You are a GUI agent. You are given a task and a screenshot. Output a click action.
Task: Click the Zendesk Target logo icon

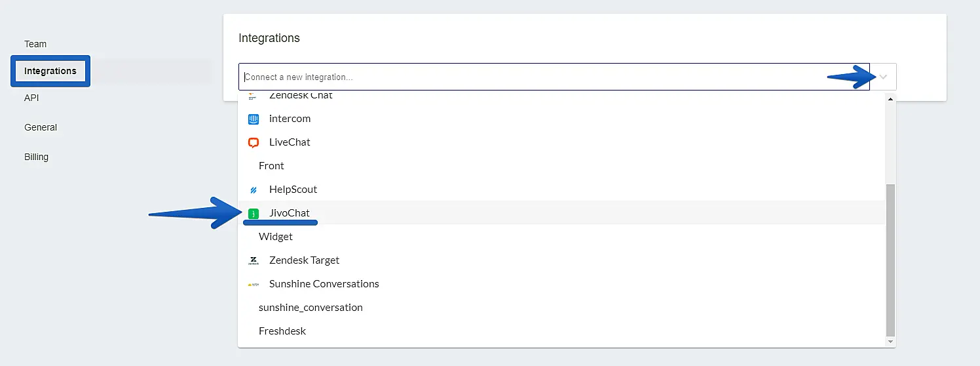pyautogui.click(x=254, y=260)
